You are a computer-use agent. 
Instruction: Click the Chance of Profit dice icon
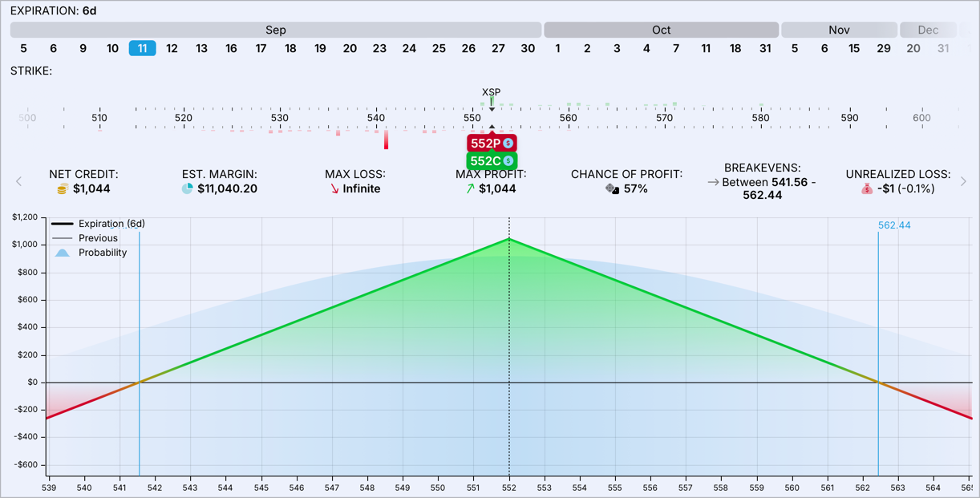pos(612,189)
